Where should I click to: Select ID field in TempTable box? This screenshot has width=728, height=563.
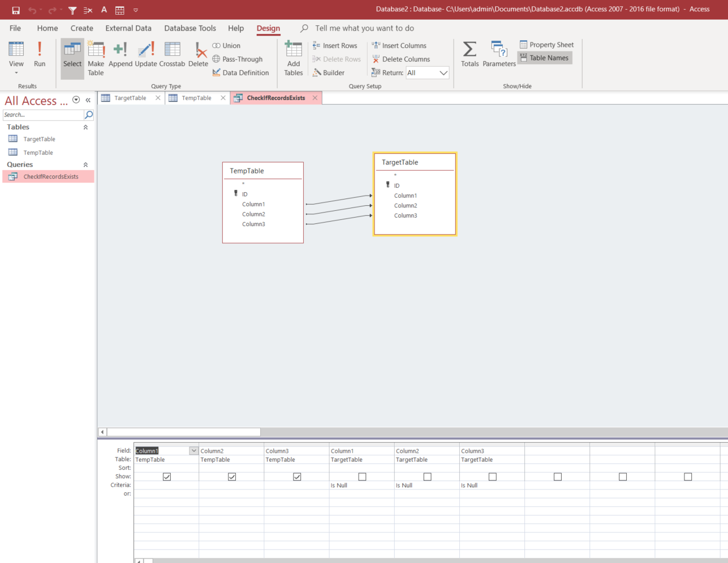click(244, 194)
